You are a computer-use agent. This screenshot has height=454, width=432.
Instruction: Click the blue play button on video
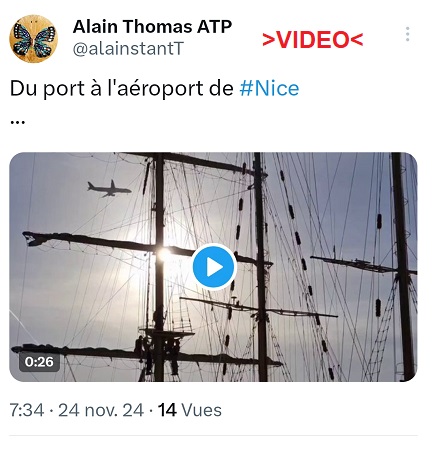214,267
